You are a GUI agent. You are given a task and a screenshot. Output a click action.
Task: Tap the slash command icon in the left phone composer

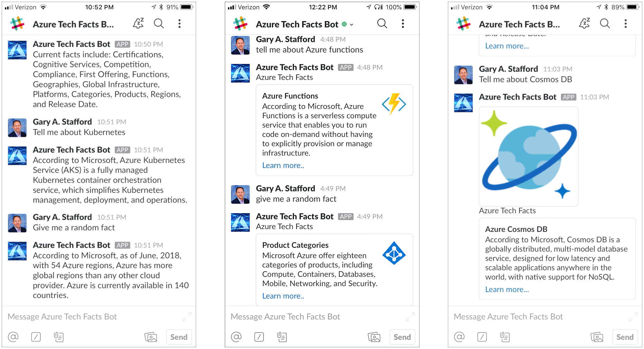click(36, 337)
